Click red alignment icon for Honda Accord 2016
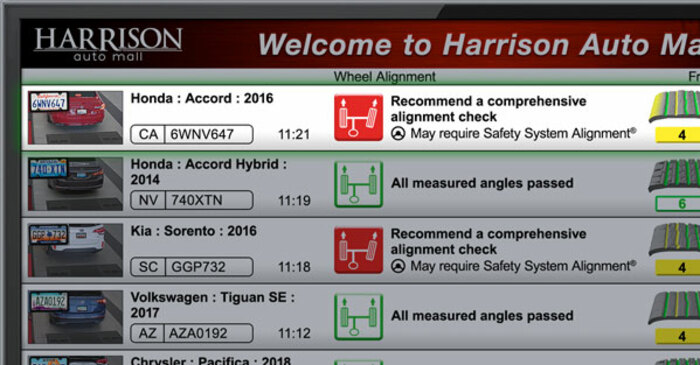 358,118
